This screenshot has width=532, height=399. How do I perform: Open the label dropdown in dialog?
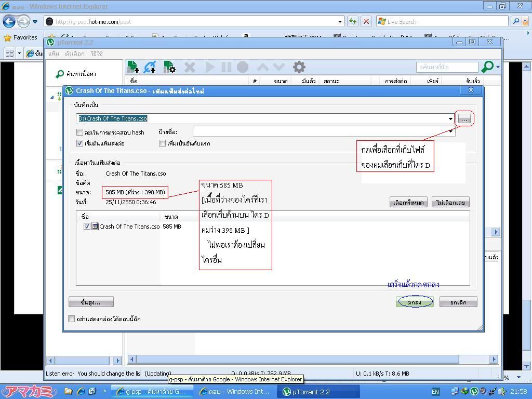451,131
